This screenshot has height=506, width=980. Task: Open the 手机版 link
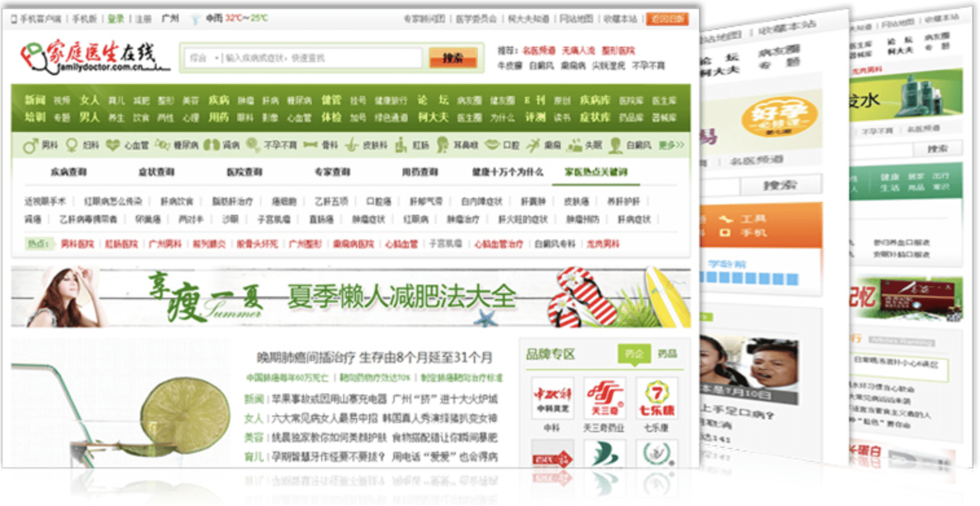[x=84, y=19]
